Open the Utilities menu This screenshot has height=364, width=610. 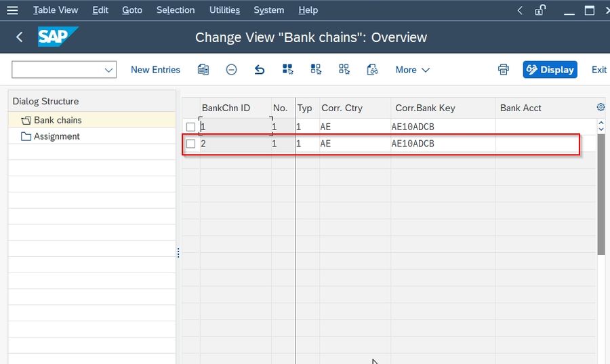(224, 10)
